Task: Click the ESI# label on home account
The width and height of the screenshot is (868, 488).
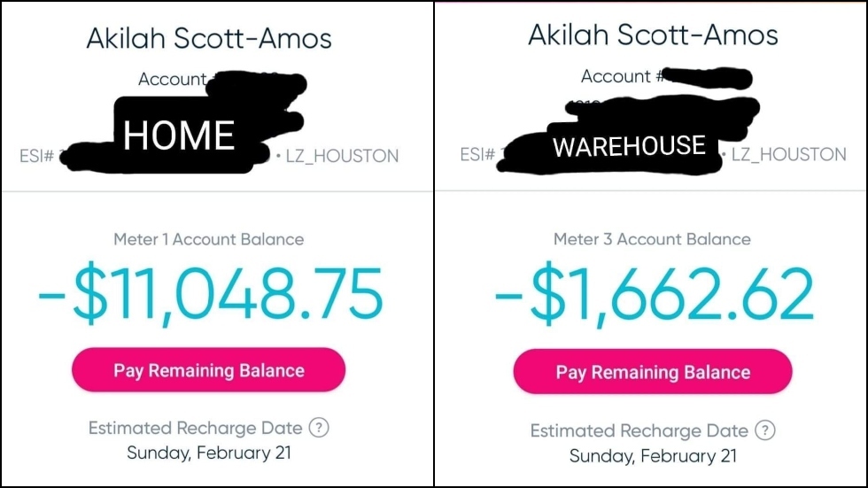Action: [x=37, y=157]
